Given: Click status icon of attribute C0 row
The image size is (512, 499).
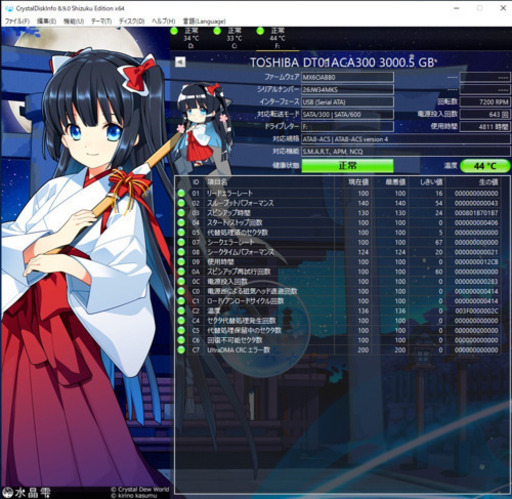Looking at the screenshot, I should (181, 291).
